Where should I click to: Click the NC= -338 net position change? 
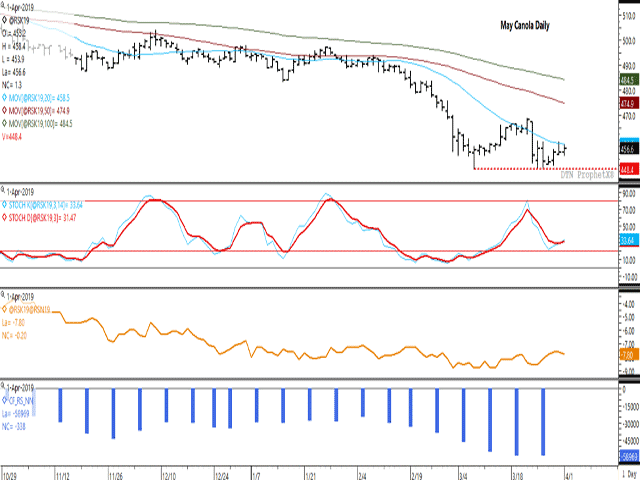click(13, 427)
